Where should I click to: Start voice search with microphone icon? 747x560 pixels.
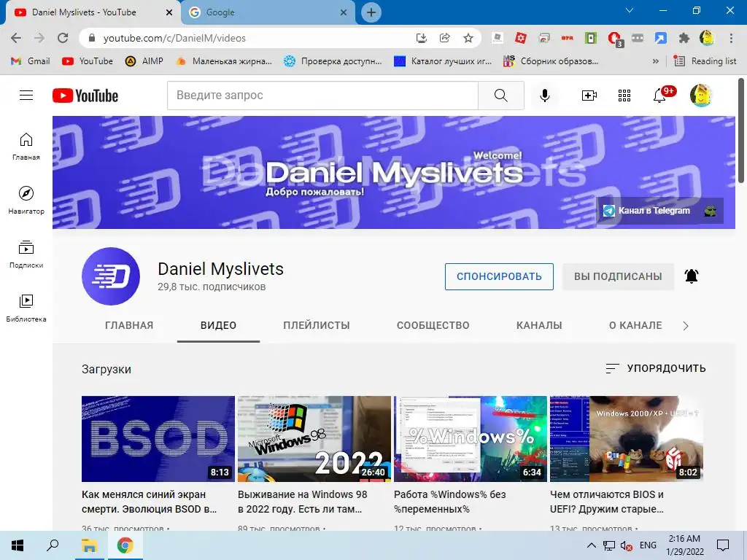544,96
